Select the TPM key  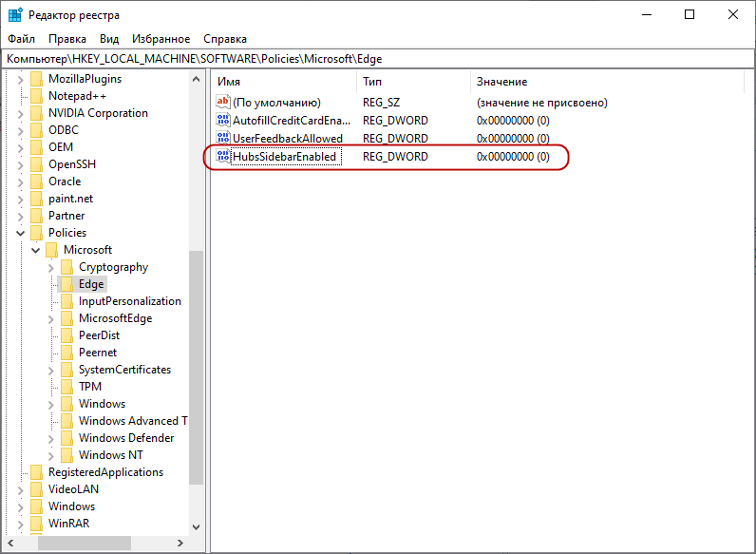pyautogui.click(x=90, y=387)
